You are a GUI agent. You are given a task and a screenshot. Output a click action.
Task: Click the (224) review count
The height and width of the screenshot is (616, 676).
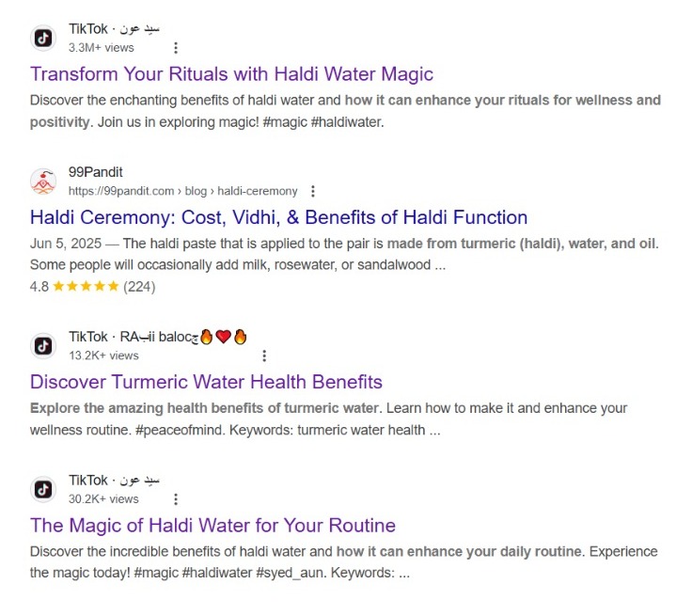click(x=139, y=286)
